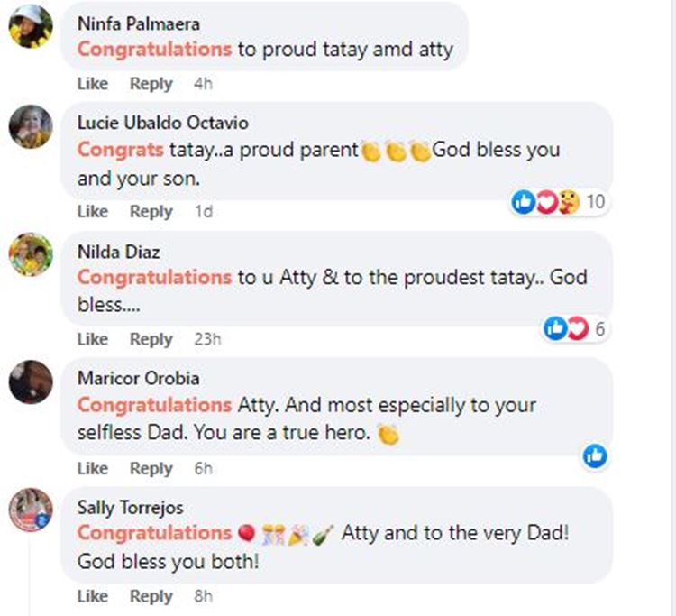This screenshot has height=616, width=676.
Task: Like Ninfa Palmaera's comment
Action: pos(92,84)
